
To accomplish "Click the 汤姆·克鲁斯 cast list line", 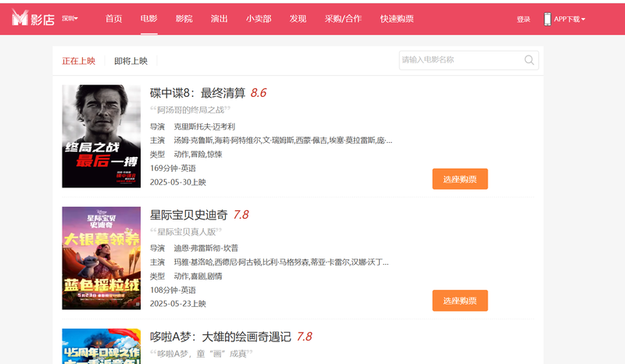I will click(283, 141).
